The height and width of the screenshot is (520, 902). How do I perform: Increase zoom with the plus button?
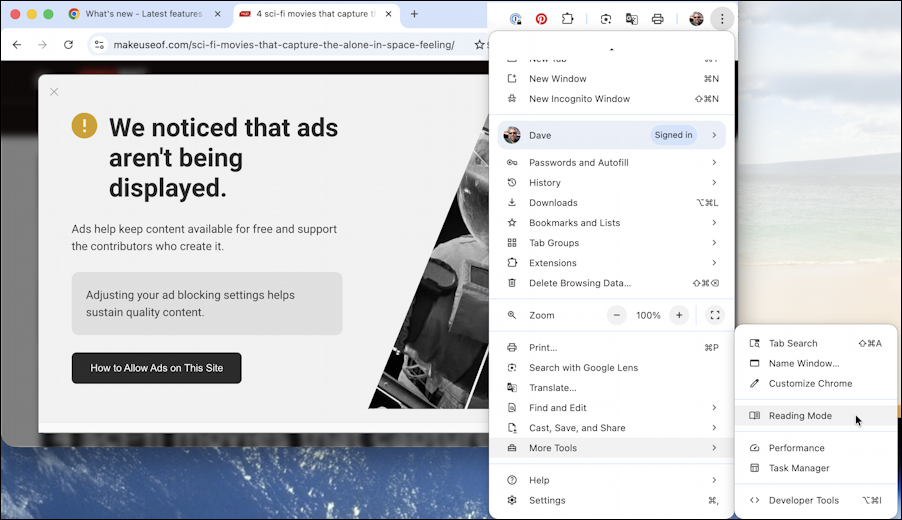[679, 315]
